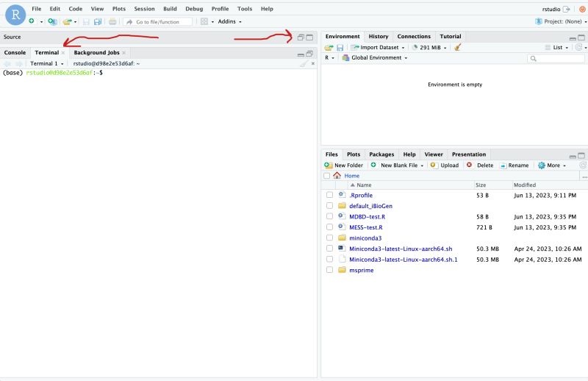Switch to the History tab
Image resolution: width=588 pixels, height=381 pixels.
pyautogui.click(x=379, y=37)
